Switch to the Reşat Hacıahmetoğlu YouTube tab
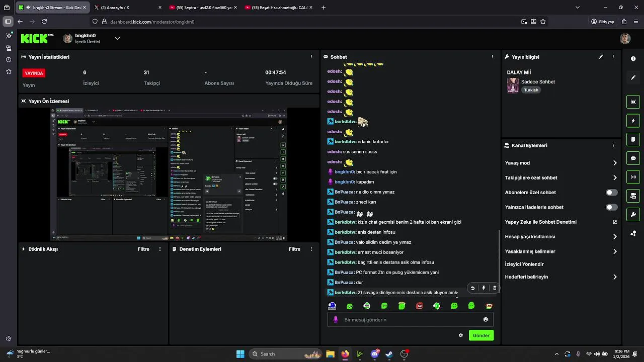 (x=278, y=8)
